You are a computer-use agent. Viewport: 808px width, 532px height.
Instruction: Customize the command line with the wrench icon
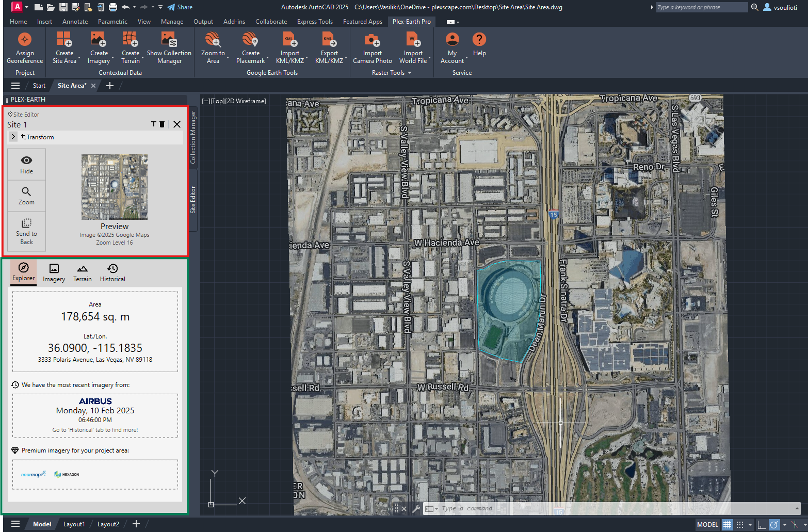(x=416, y=508)
